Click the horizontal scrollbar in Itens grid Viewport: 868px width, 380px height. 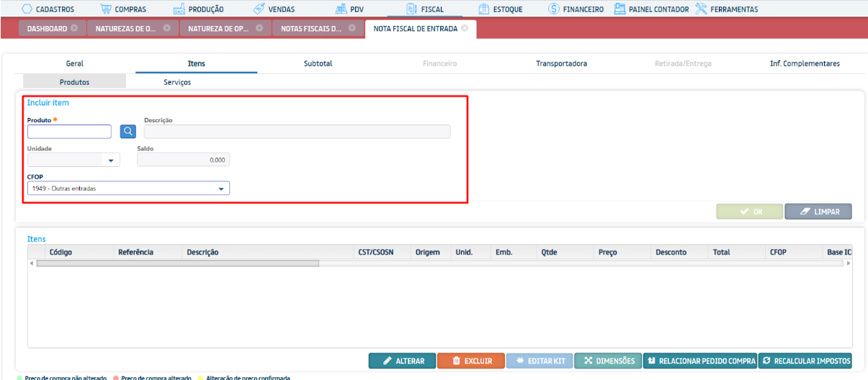pyautogui.click(x=177, y=263)
